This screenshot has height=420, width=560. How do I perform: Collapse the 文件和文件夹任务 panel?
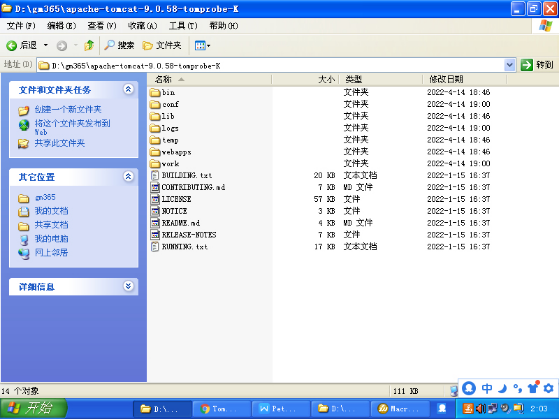(x=128, y=89)
